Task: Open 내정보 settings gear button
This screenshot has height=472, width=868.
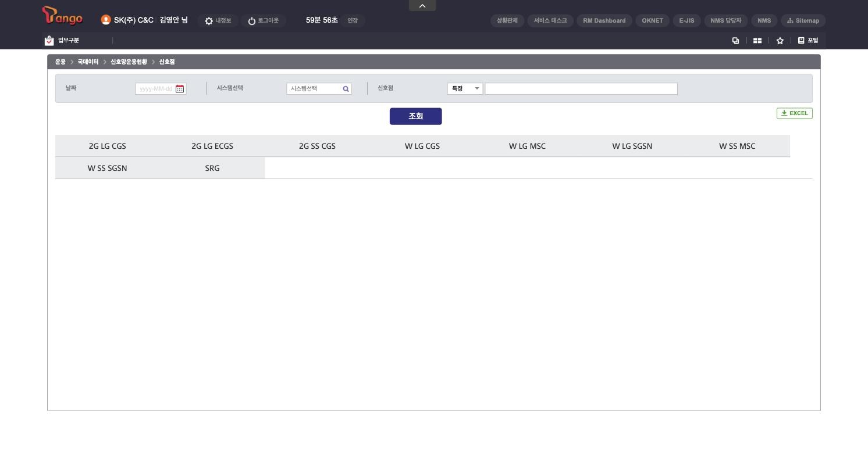Action: click(218, 21)
